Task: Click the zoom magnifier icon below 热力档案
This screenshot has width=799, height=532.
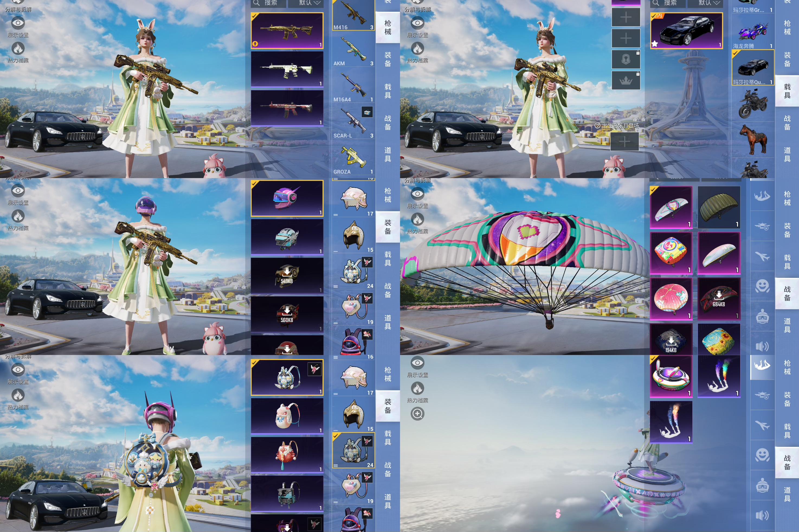Action: 417,414
